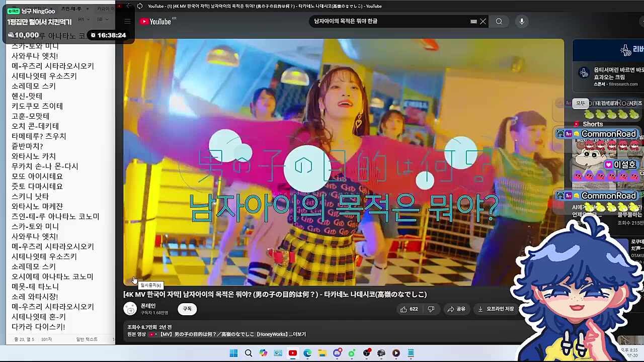Click the lyric line "와타시노 카치"
Viewport: 644px width, 362px height.
click(x=34, y=156)
